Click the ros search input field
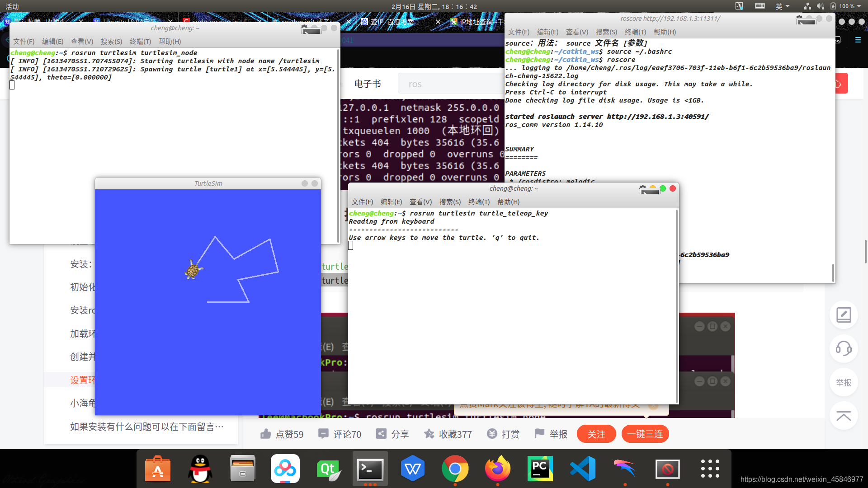The height and width of the screenshot is (488, 868). 448,84
